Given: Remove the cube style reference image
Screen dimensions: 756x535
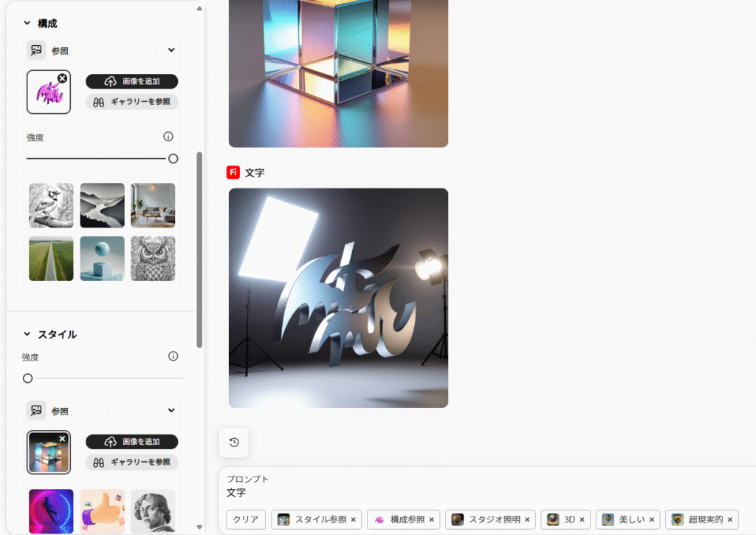Looking at the screenshot, I should (x=62, y=438).
